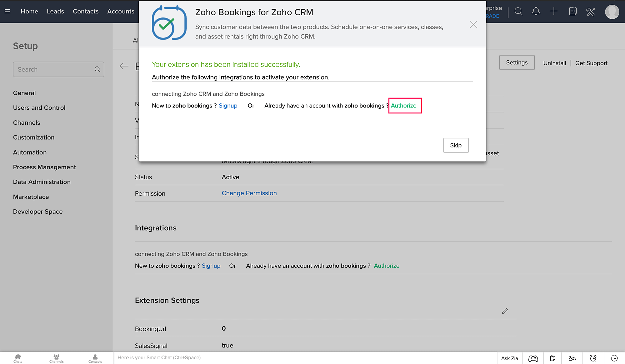Edit Extension Settings with pencil icon
Screen dimensions: 625x364
[x=505, y=311]
